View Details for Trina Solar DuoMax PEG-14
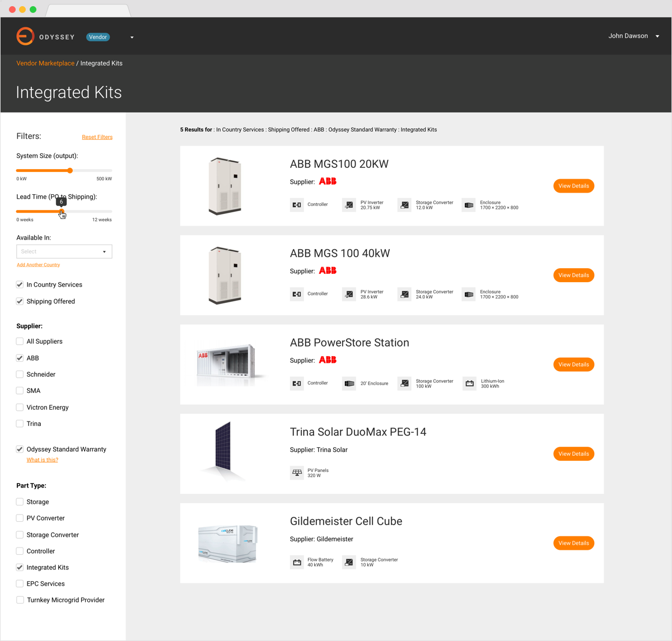 [574, 454]
